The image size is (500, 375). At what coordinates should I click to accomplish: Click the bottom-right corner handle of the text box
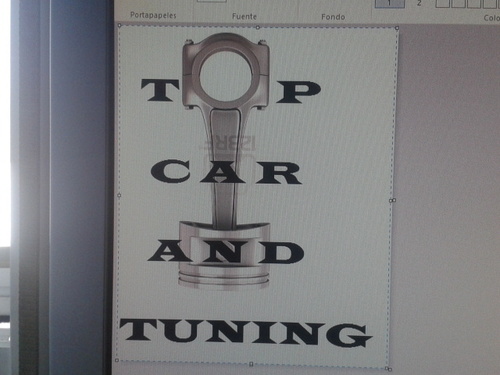coord(388,369)
